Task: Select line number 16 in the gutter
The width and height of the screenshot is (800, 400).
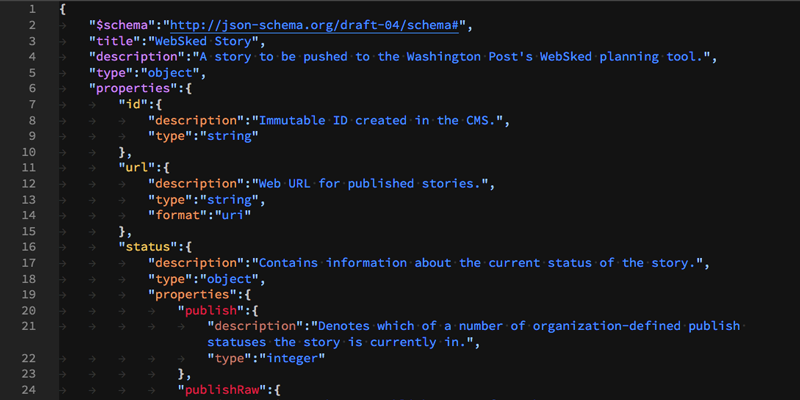Action: point(29,246)
